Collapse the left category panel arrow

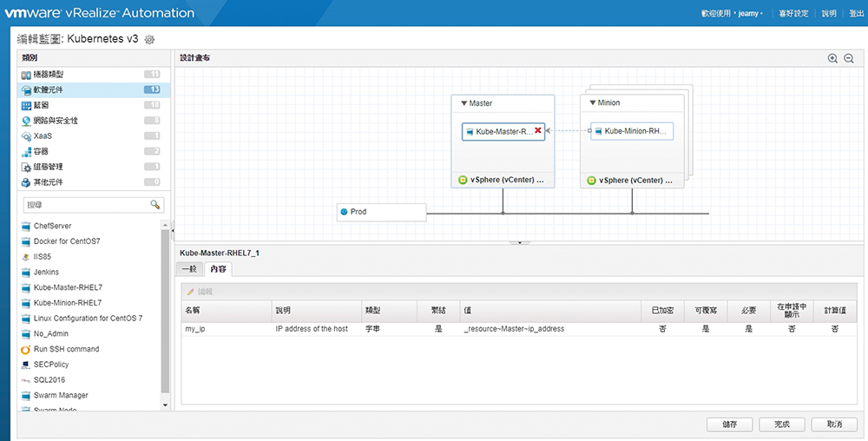[x=173, y=230]
